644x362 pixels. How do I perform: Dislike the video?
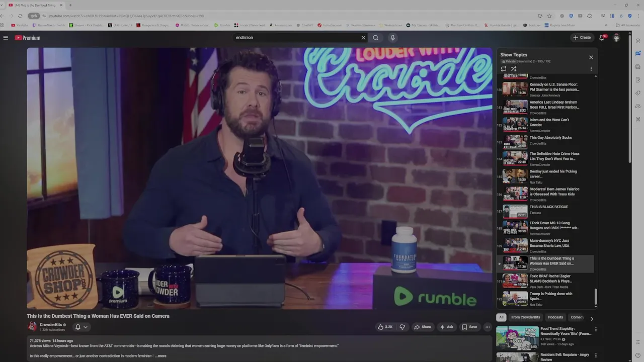pos(402,327)
